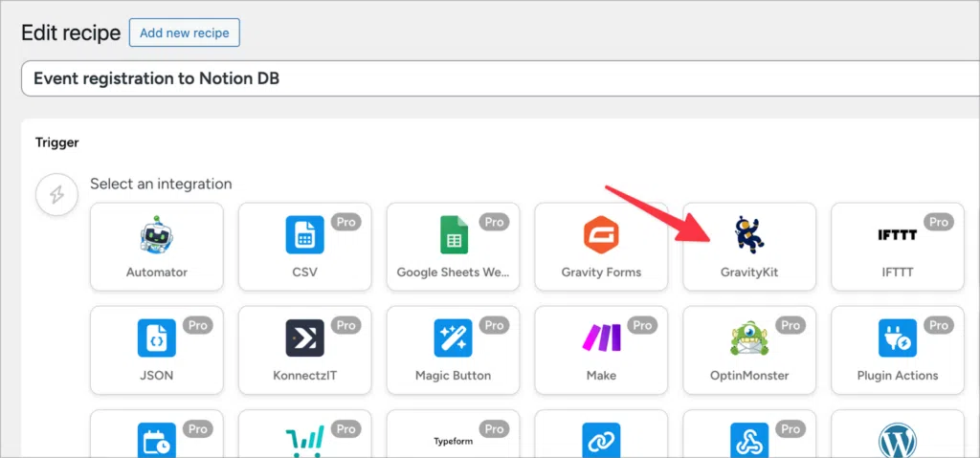Click the Pro badge on JSON card
Image resolution: width=980 pixels, height=458 pixels.
(x=198, y=325)
